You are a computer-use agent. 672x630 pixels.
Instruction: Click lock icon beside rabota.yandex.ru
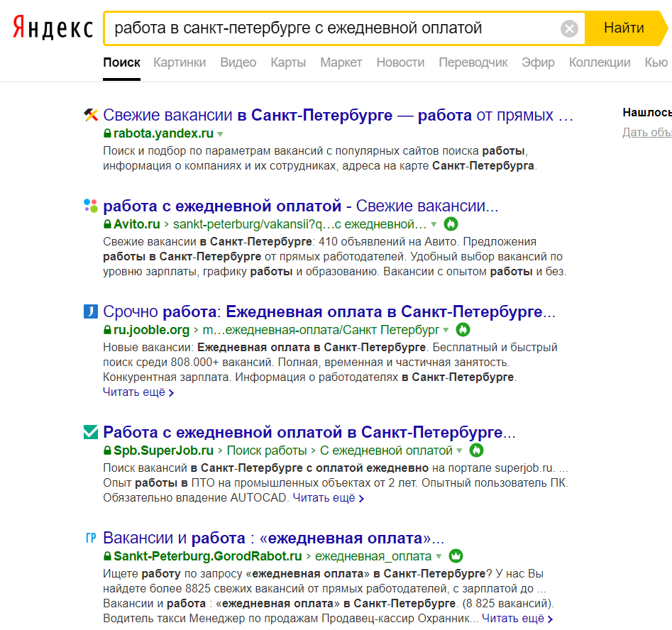[x=108, y=133]
